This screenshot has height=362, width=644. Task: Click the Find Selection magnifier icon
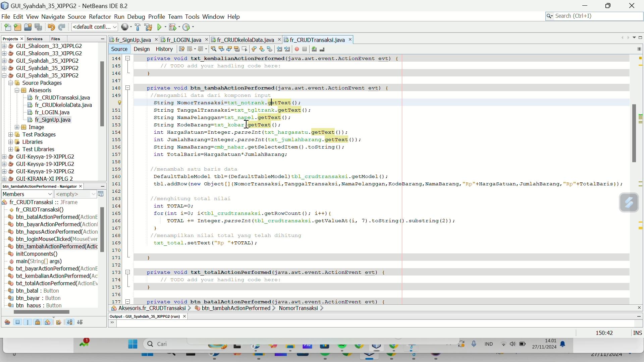(213, 49)
